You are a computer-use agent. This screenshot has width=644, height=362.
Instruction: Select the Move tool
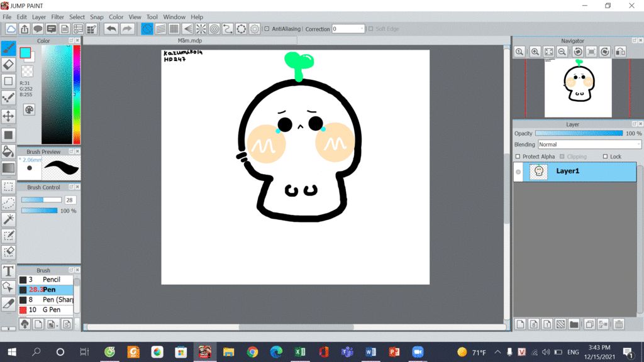pyautogui.click(x=8, y=116)
